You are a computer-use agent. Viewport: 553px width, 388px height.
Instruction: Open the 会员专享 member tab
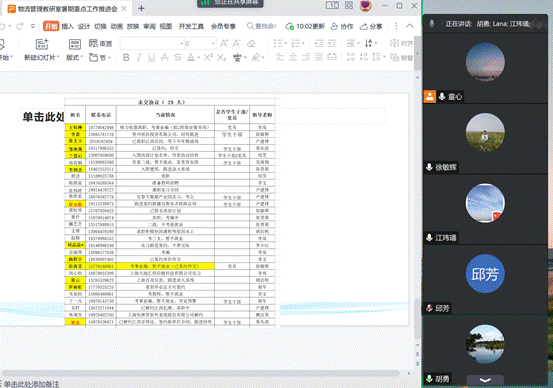(x=223, y=26)
